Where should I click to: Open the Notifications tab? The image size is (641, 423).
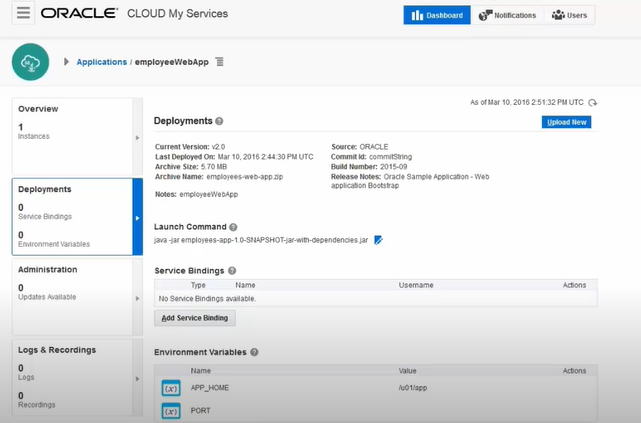[x=507, y=15]
